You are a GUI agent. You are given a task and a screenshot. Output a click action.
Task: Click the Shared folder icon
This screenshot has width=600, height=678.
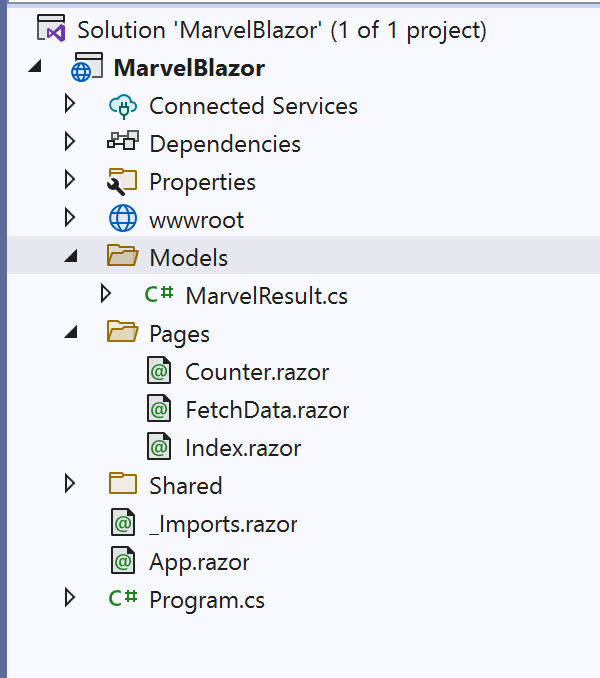pos(122,486)
